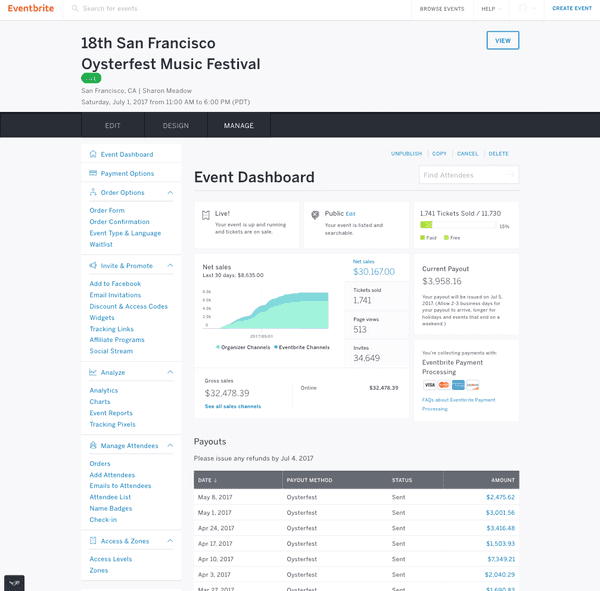Image resolution: width=600 pixels, height=591 pixels.
Task: Open the Order Form link
Action: [107, 211]
